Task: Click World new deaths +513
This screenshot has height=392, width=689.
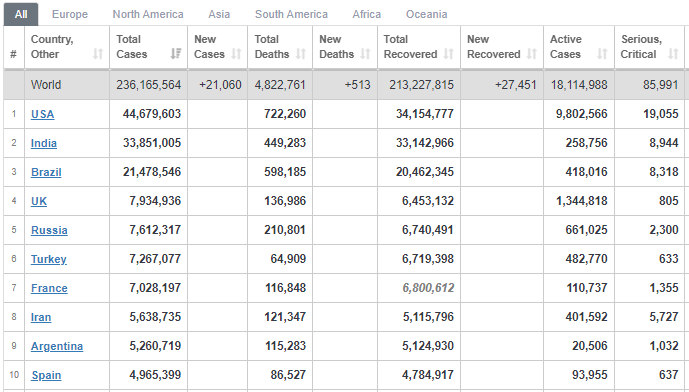Action: [x=358, y=85]
